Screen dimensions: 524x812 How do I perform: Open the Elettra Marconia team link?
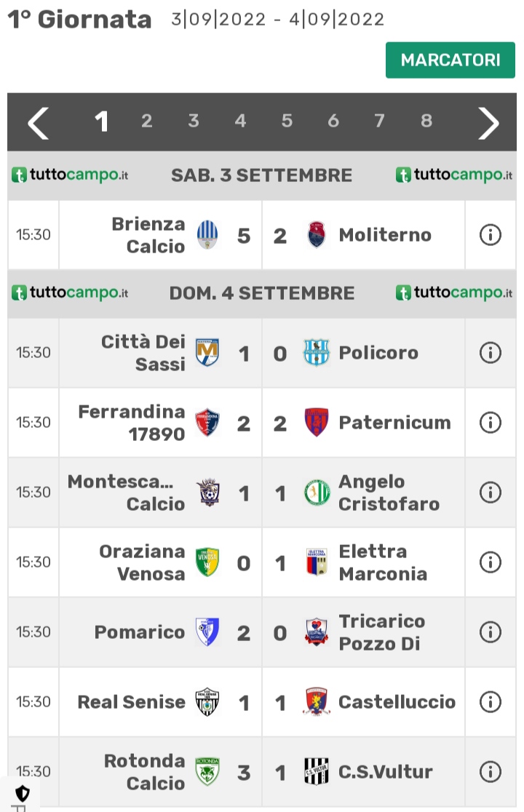click(x=383, y=562)
